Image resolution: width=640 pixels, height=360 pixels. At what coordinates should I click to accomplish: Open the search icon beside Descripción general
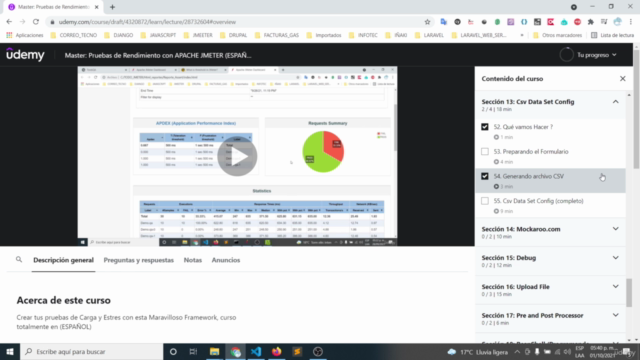[19, 260]
